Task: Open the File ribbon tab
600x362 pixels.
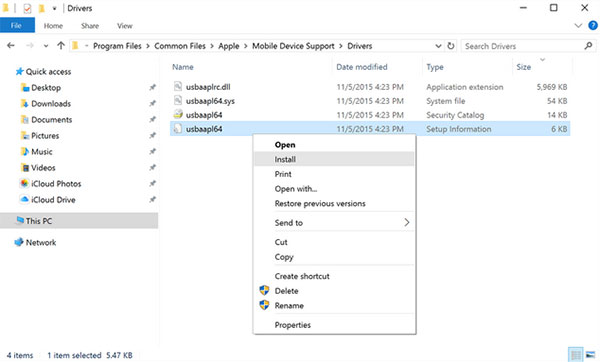Action: (x=17, y=26)
